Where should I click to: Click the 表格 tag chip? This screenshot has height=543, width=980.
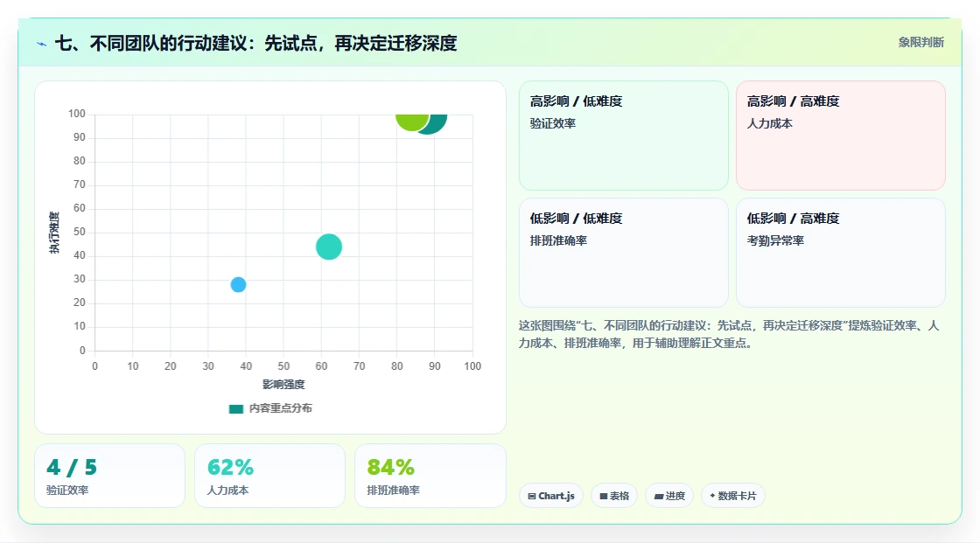tap(614, 496)
